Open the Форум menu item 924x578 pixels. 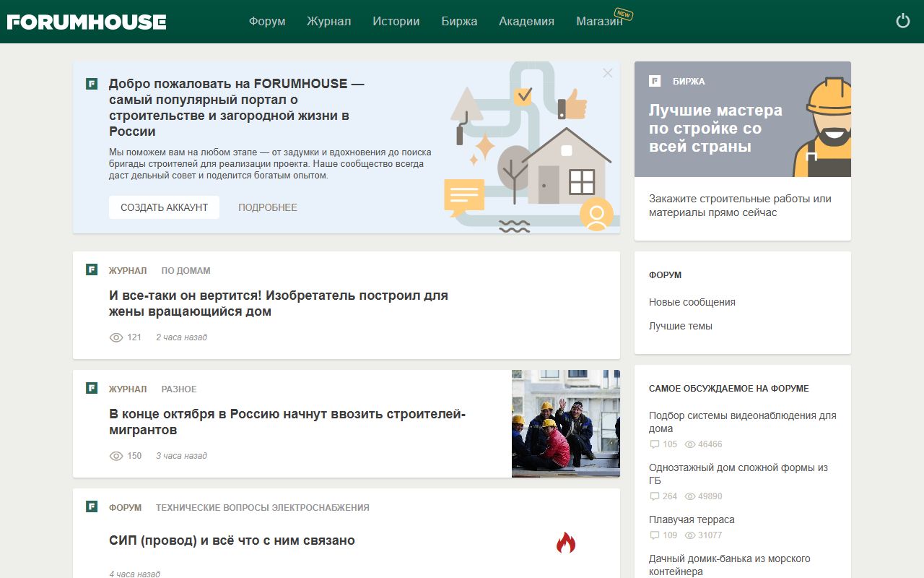(267, 22)
